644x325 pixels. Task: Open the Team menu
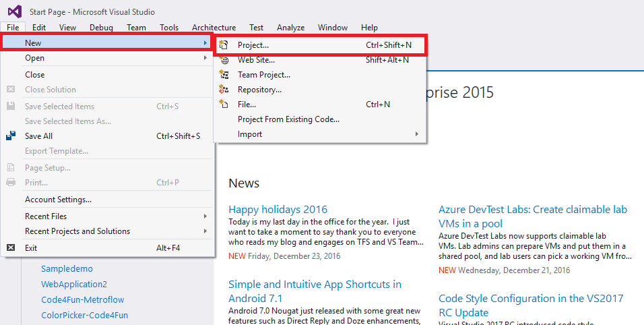(136, 28)
